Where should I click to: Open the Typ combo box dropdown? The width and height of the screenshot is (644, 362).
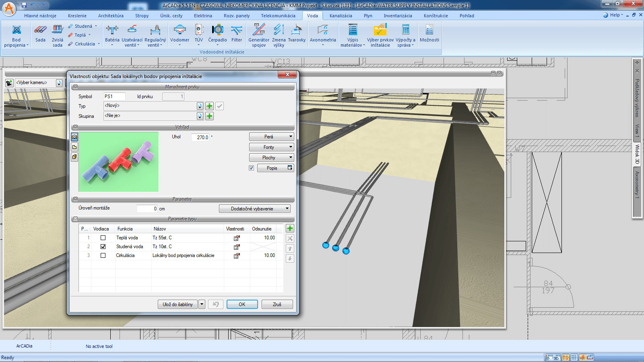coord(200,106)
